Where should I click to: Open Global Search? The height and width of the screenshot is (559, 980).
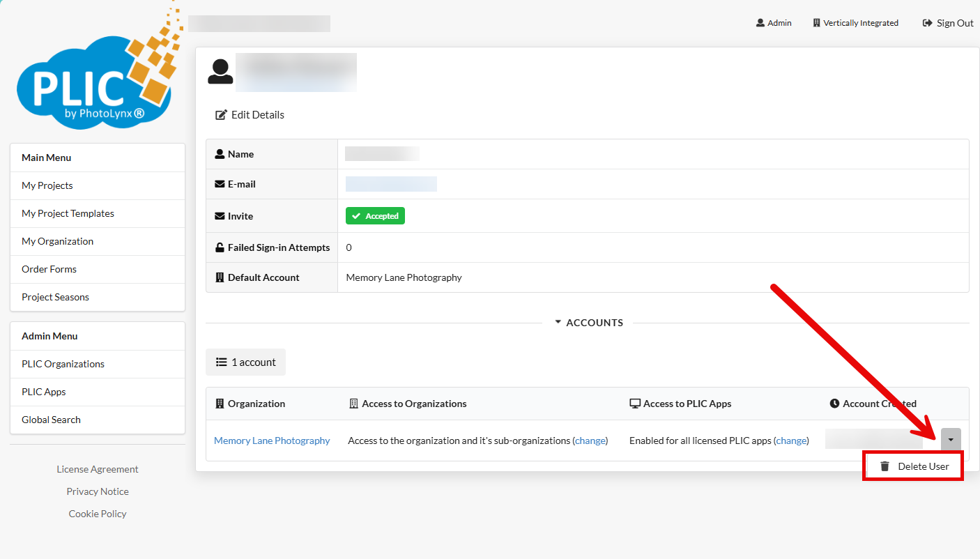(x=51, y=420)
